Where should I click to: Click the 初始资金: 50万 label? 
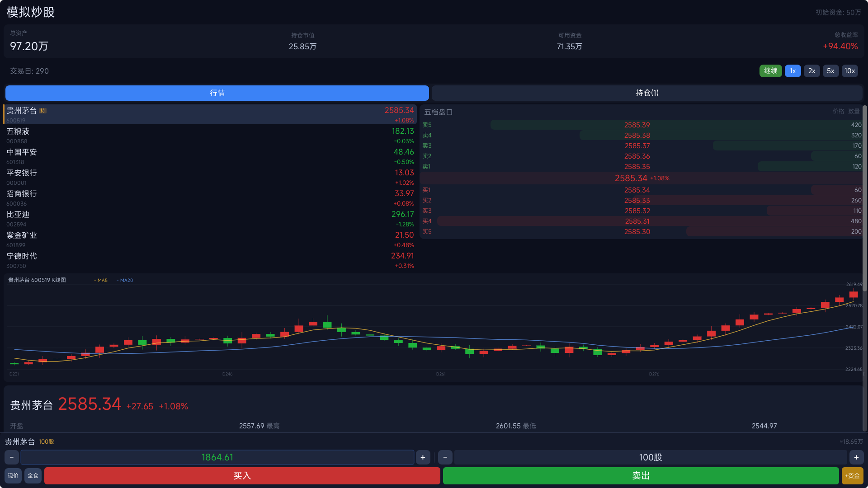838,12
